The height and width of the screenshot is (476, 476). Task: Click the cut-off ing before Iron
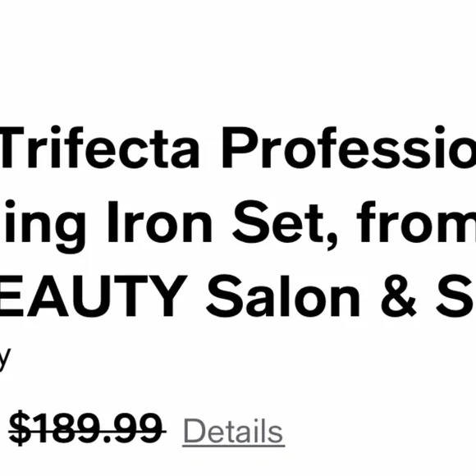click(43, 227)
